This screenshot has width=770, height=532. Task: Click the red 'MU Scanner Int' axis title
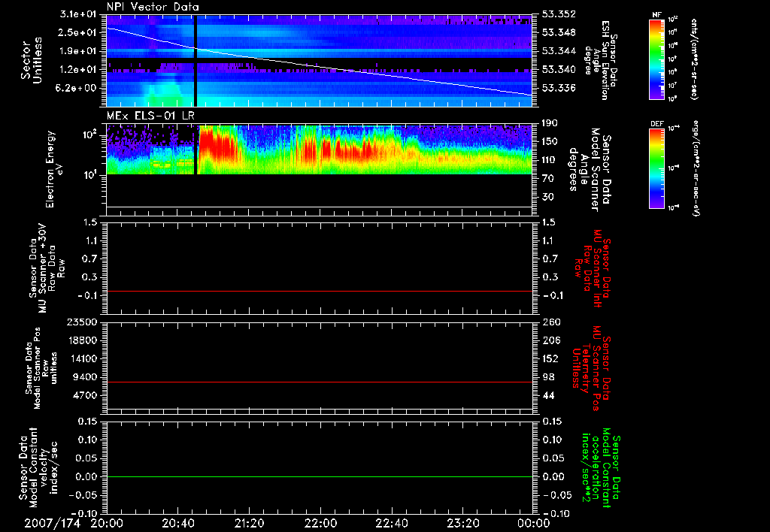593,268
